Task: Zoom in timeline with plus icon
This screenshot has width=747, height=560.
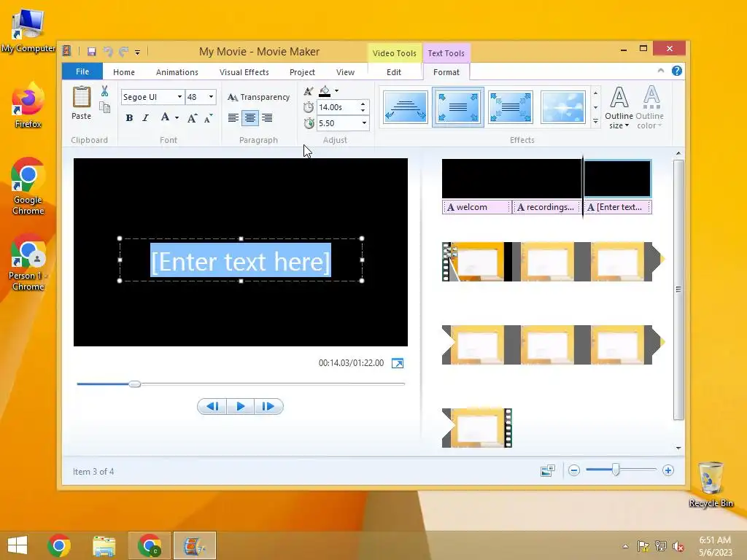Action: pos(668,470)
